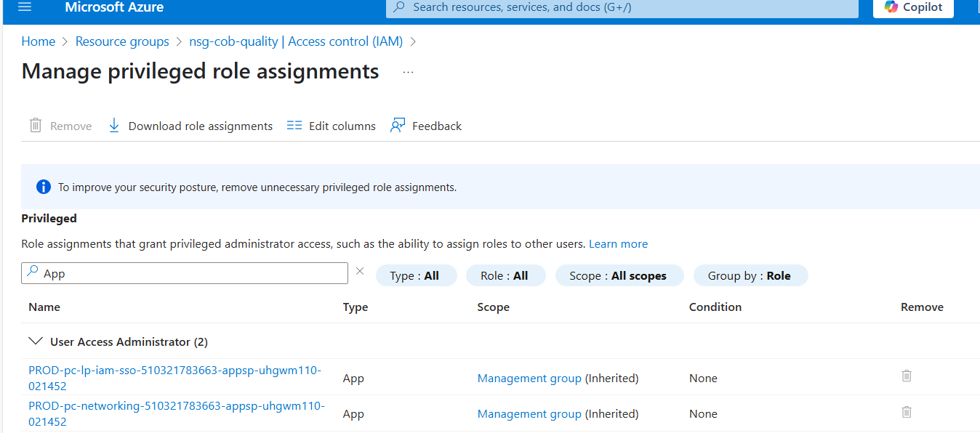
Task: Click the Remove trash icon in toolbar
Action: pos(36,126)
